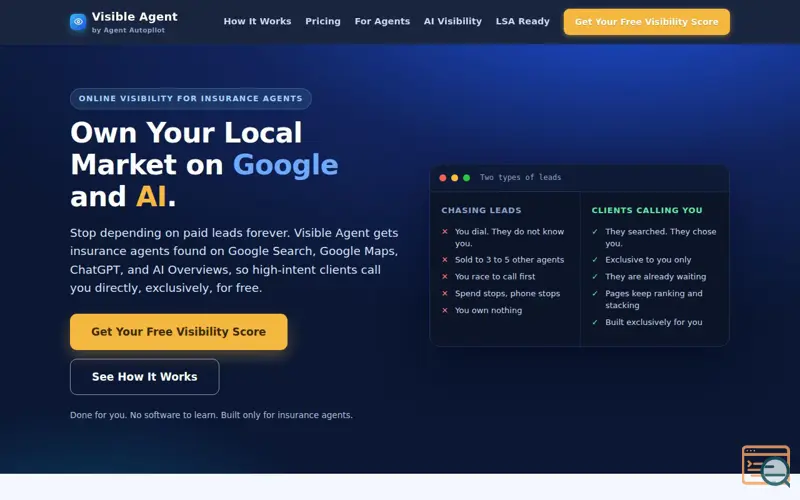This screenshot has width=800, height=500.
Task: Click the 'CHASING LEADS' column heading
Action: pos(481,210)
